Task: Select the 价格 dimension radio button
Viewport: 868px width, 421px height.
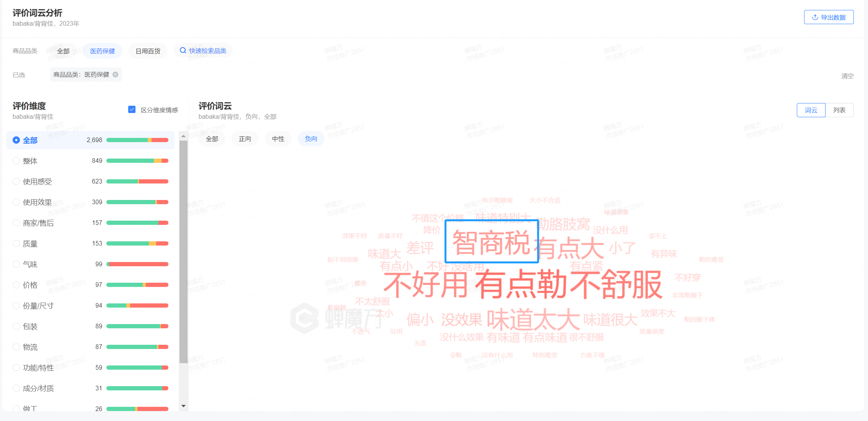Action: click(x=16, y=285)
